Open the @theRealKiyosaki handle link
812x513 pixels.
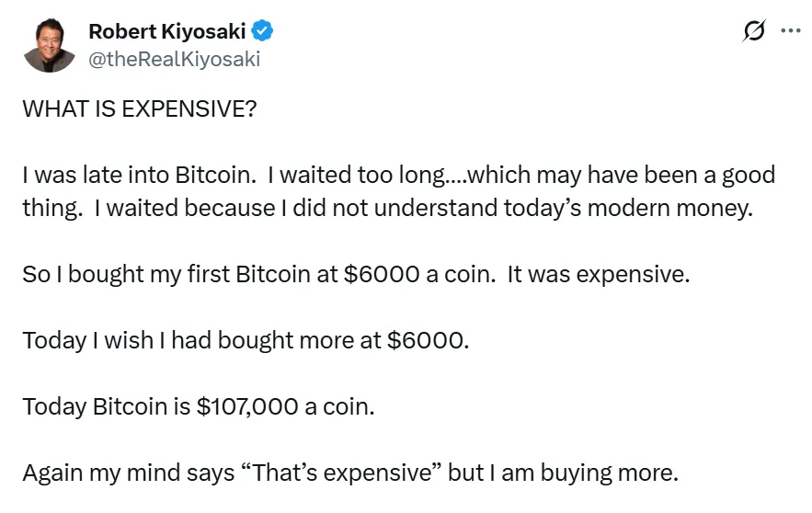pos(174,59)
